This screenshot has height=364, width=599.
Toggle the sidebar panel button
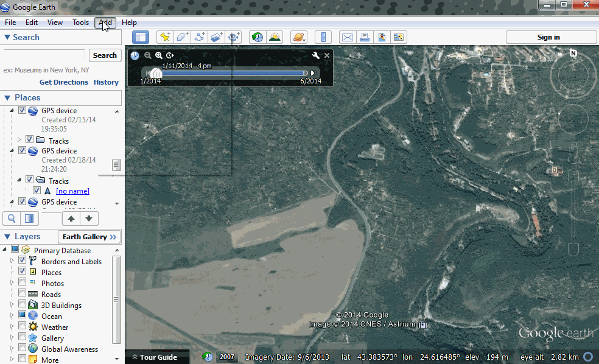pos(141,37)
